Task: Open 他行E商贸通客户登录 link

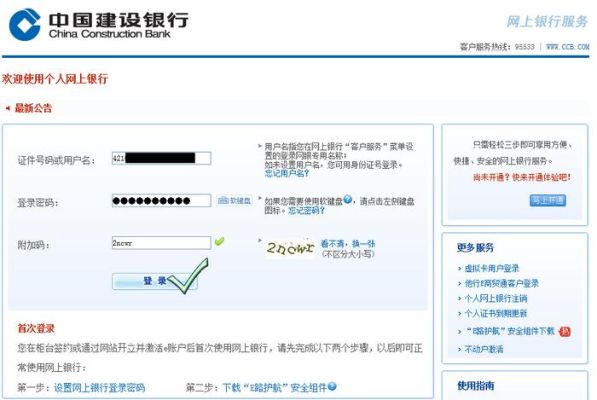Action: (x=502, y=284)
